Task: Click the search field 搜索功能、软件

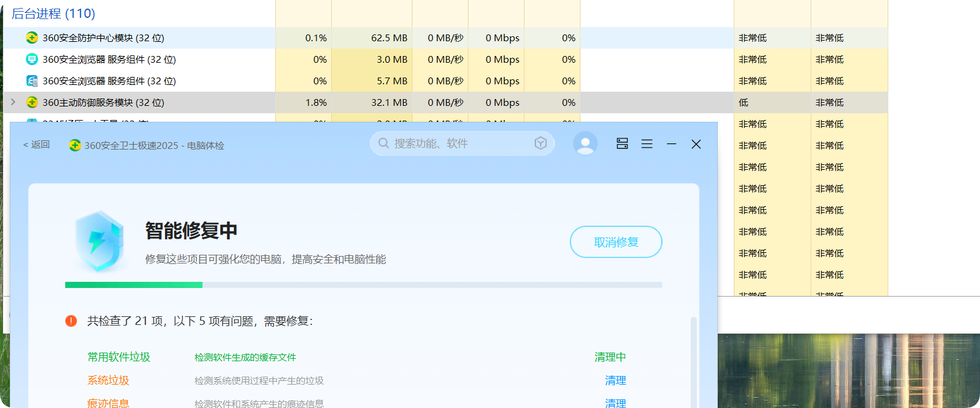Action: coord(462,143)
